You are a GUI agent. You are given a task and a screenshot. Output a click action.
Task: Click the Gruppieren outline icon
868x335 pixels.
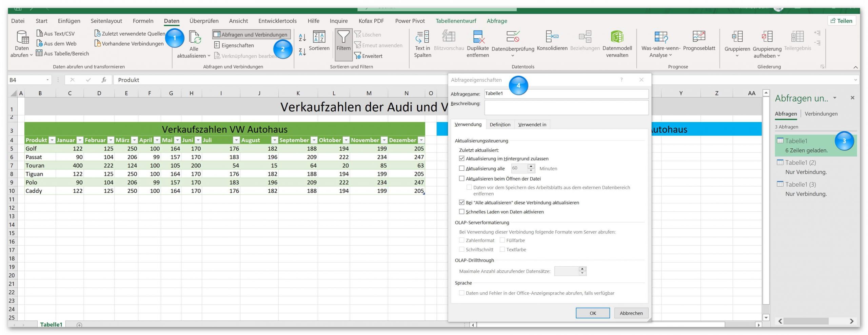737,37
